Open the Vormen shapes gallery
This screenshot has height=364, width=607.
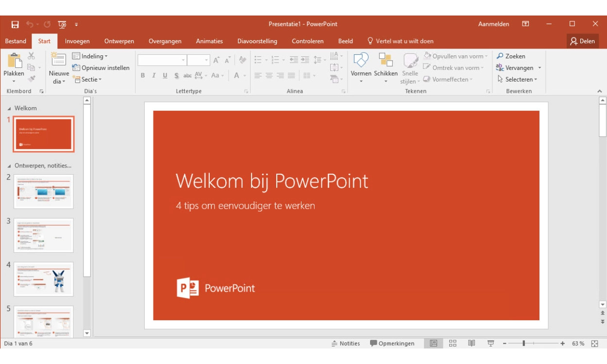click(x=361, y=61)
